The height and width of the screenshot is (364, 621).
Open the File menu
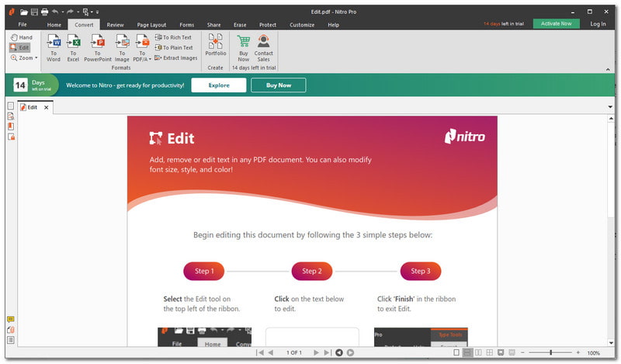(23, 25)
